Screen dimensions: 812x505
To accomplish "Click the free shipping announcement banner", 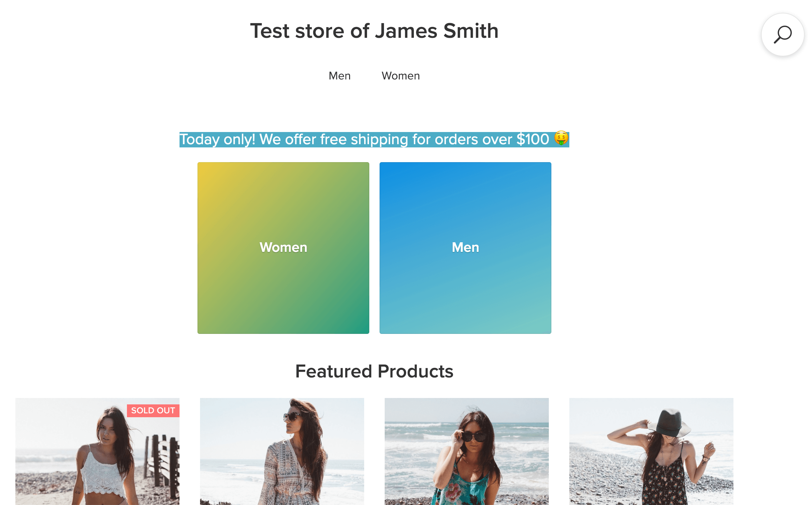I will pos(374,139).
